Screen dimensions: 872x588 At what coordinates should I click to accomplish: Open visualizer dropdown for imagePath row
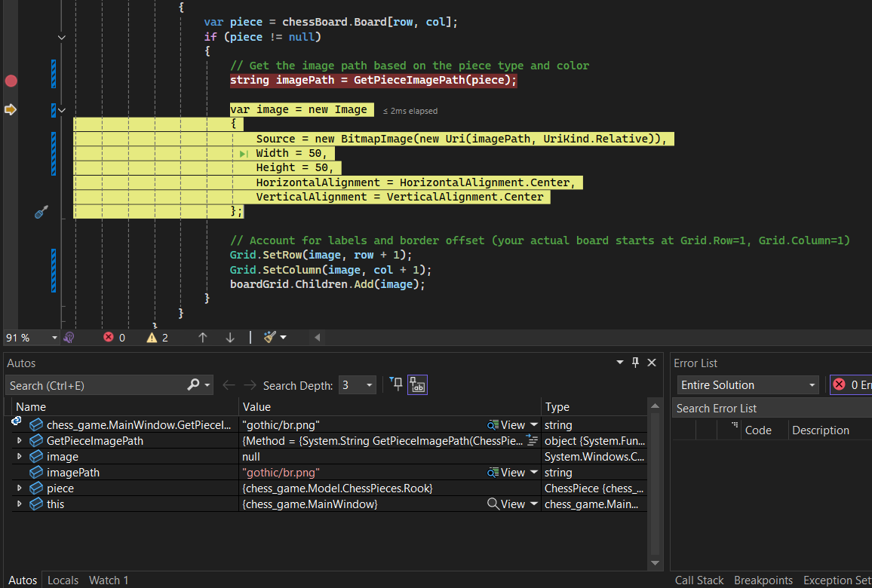534,473
